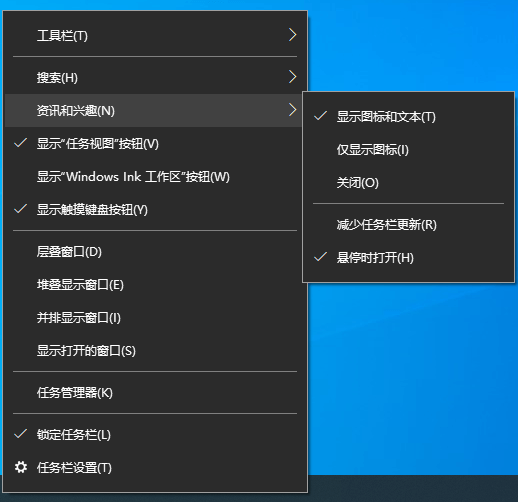Open the 搜索(H) submenu entry
This screenshot has height=502, width=518.
(x=155, y=77)
